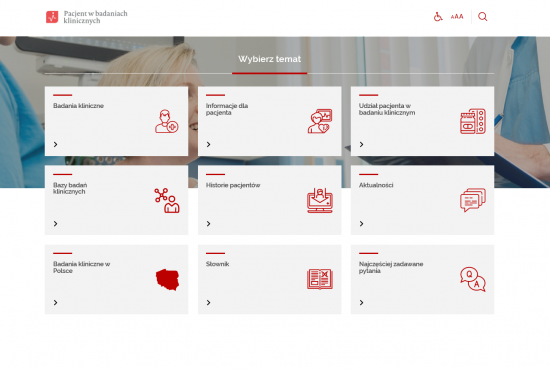550x370 pixels.
Task: Click the red Poland map icon
Action: pyautogui.click(x=167, y=280)
